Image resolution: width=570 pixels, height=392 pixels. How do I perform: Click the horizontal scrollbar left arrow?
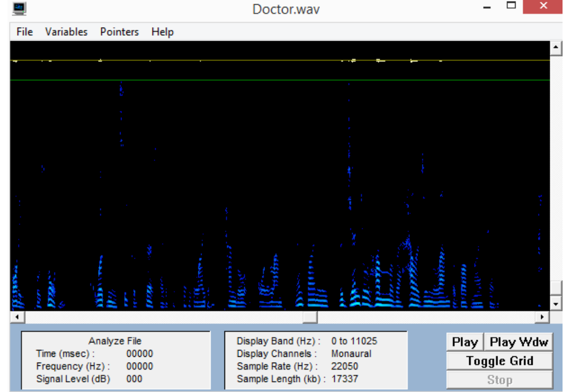click(17, 317)
